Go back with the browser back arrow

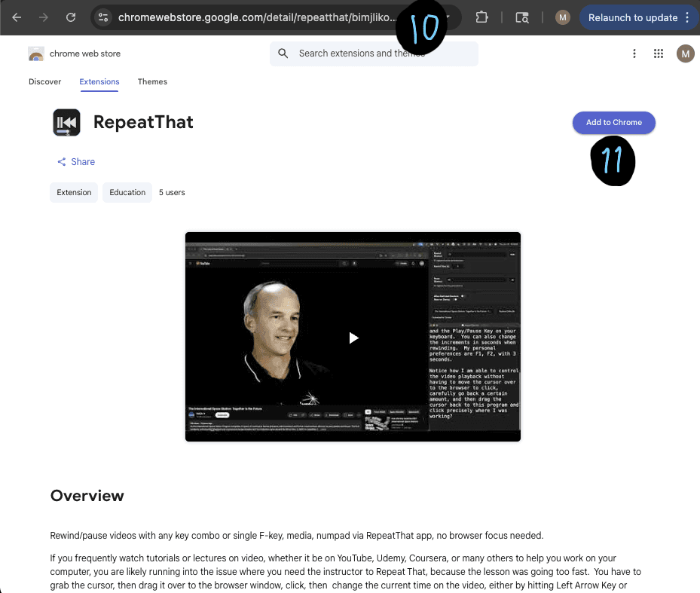click(17, 17)
